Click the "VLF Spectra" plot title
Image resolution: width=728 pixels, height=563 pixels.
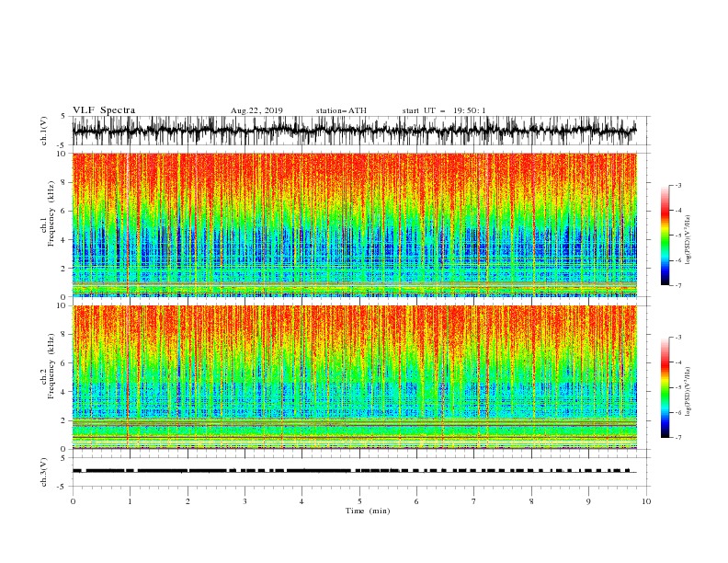pyautogui.click(x=104, y=110)
